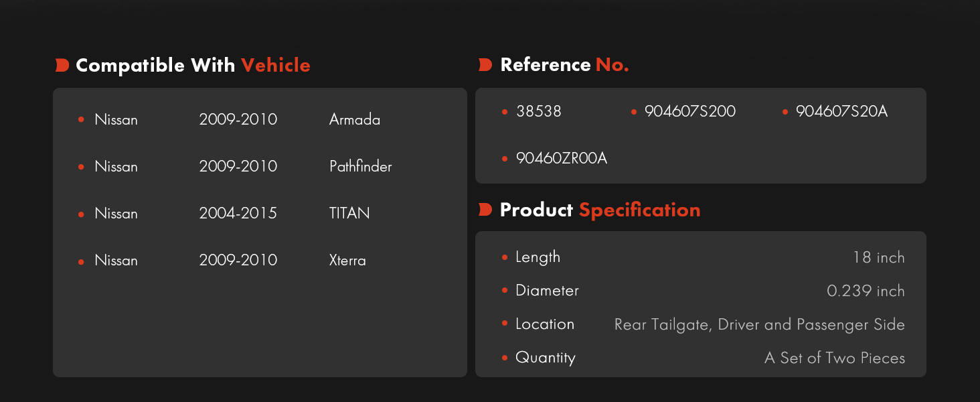Select the Product Specification heading
Viewport: 980px width, 402px height.
(600, 210)
